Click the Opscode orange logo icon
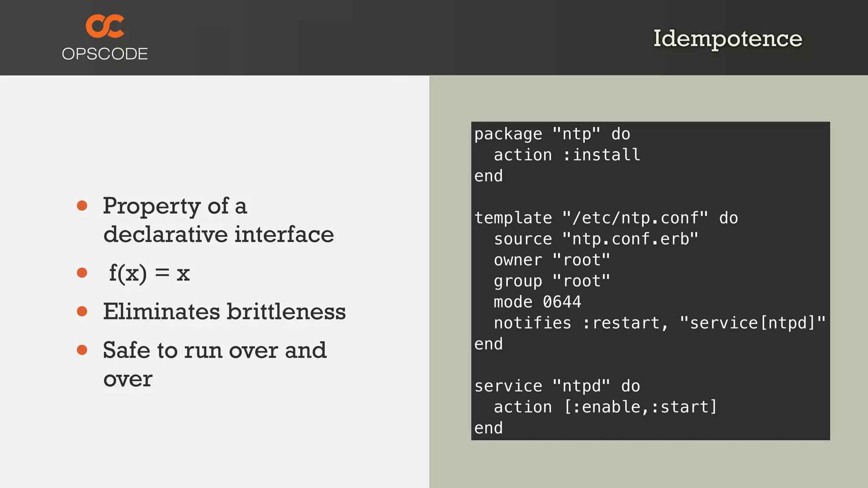This screenshot has width=868, height=488. pos(105,26)
